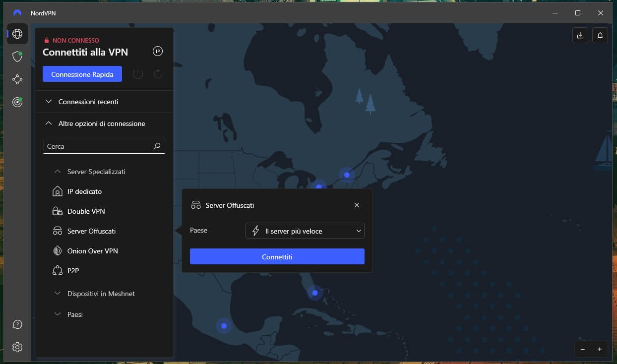Open Threat Protection shield icon in sidebar

pos(17,57)
